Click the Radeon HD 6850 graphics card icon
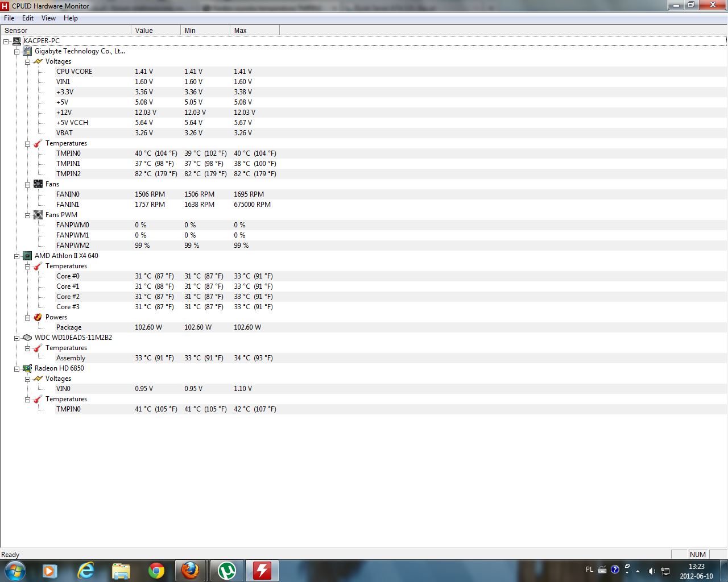 [27, 368]
